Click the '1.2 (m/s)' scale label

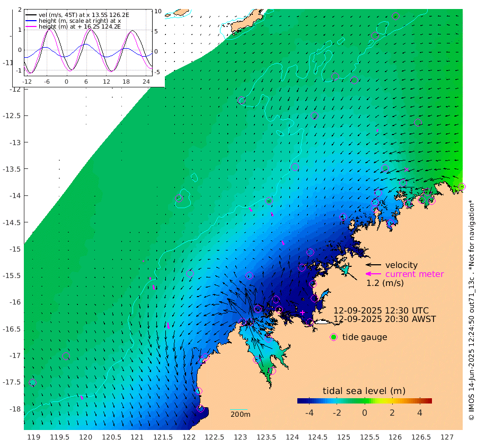pyautogui.click(x=385, y=283)
